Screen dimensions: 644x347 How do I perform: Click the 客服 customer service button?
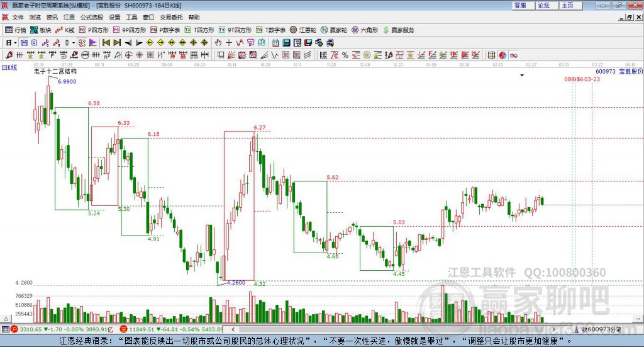(520, 5)
